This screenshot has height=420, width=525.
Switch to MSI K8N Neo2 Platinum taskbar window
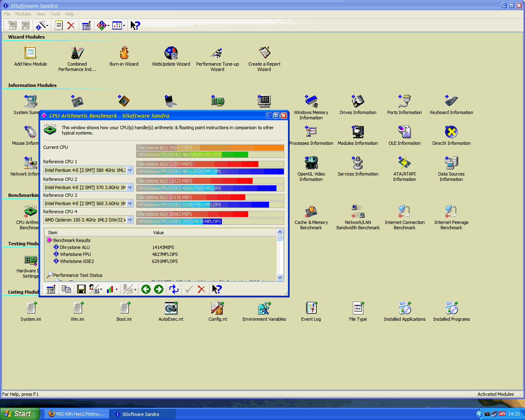[x=77, y=414]
